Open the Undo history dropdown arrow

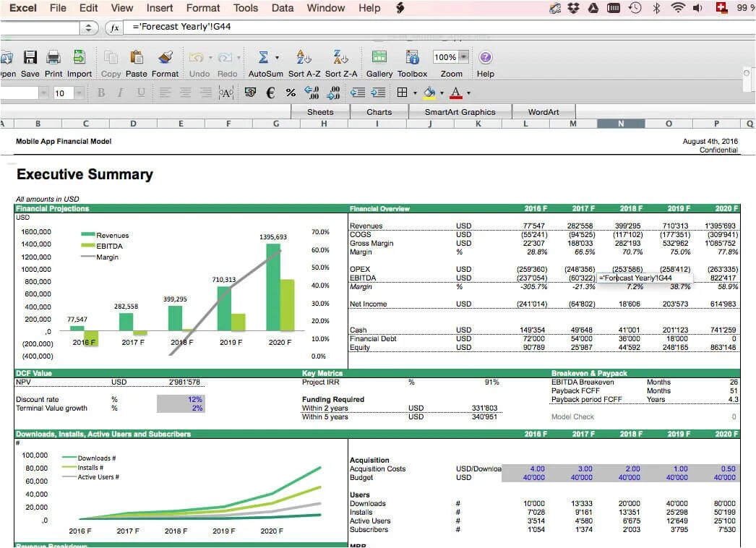pos(210,58)
